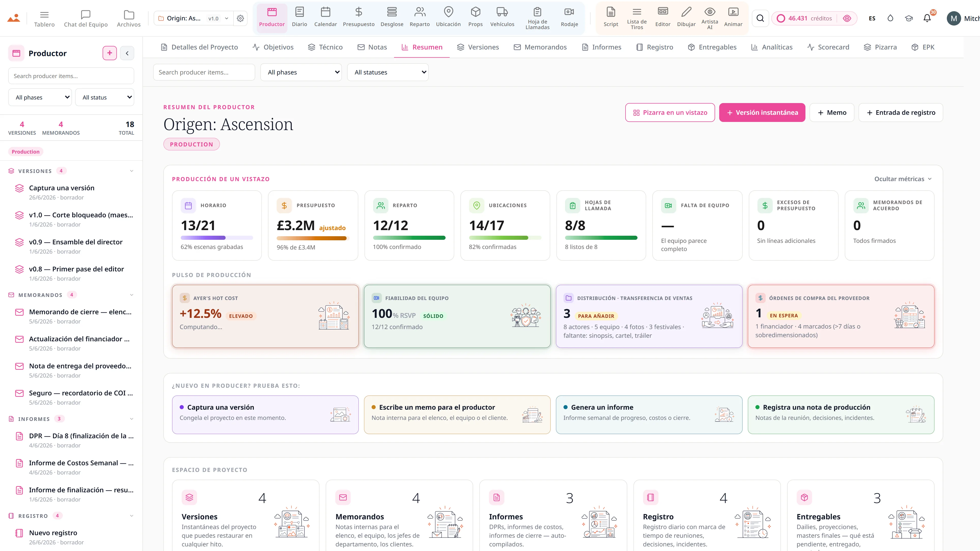Add new producer item plus button

click(x=109, y=53)
